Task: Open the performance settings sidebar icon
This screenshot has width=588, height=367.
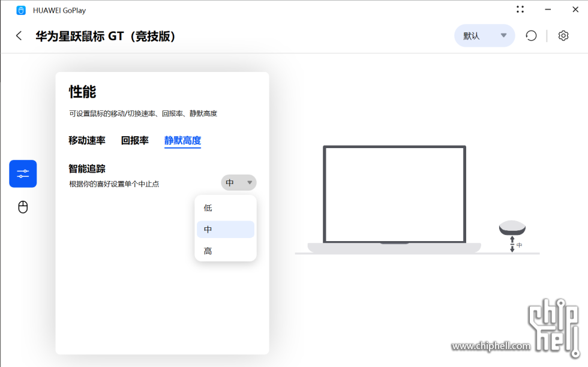Action: [23, 173]
